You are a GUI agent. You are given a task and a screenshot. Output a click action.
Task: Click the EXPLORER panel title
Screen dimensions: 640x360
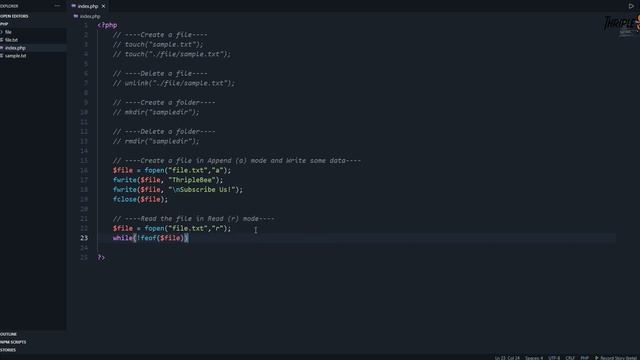pos(9,6)
